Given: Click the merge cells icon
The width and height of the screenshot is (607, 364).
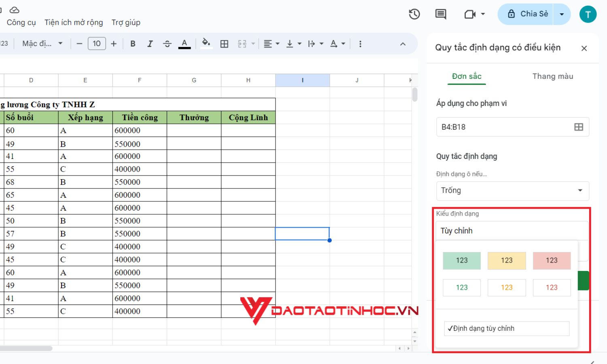Looking at the screenshot, I should pyautogui.click(x=242, y=44).
